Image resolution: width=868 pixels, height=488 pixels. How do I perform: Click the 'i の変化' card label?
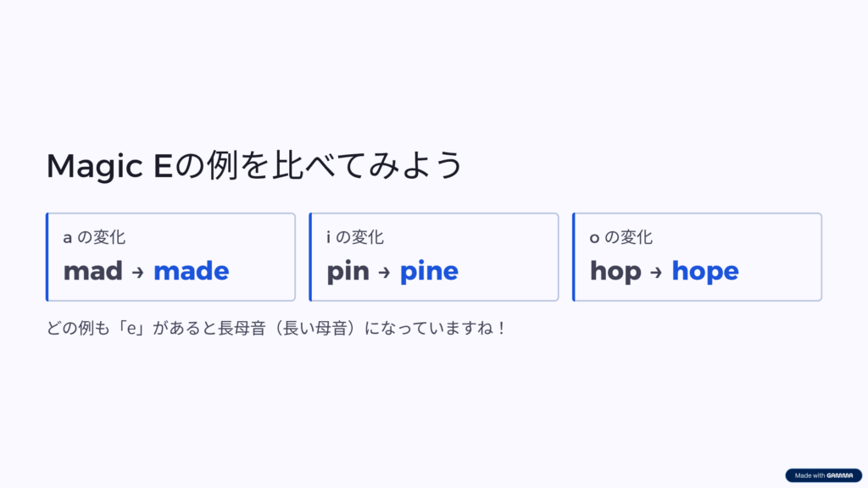coord(355,237)
